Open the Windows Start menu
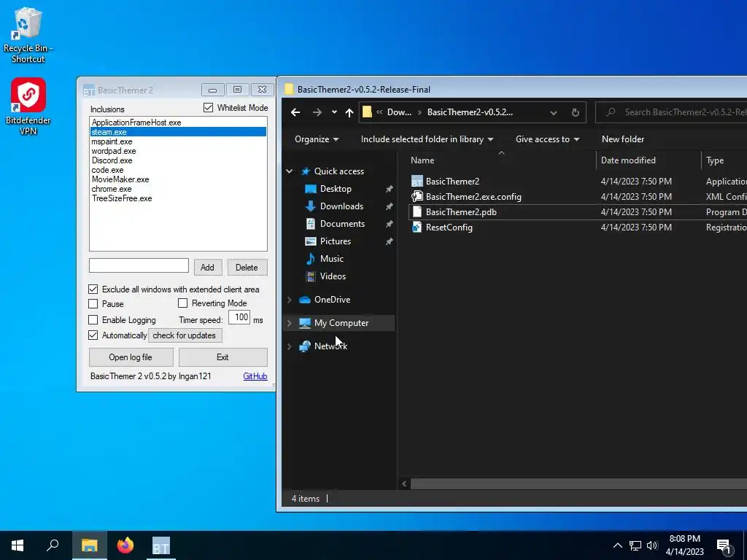The image size is (747, 560). (18, 545)
